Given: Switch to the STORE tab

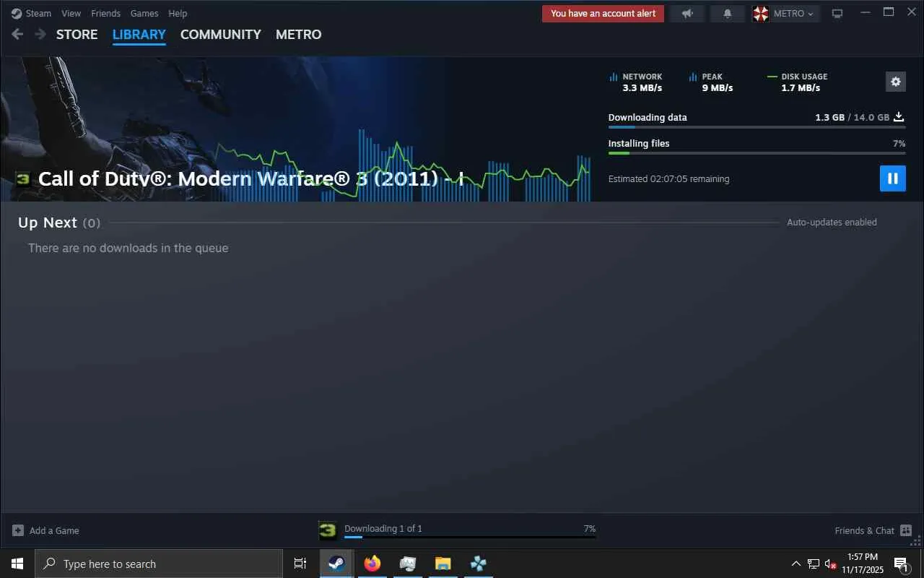Looking at the screenshot, I should [x=77, y=35].
